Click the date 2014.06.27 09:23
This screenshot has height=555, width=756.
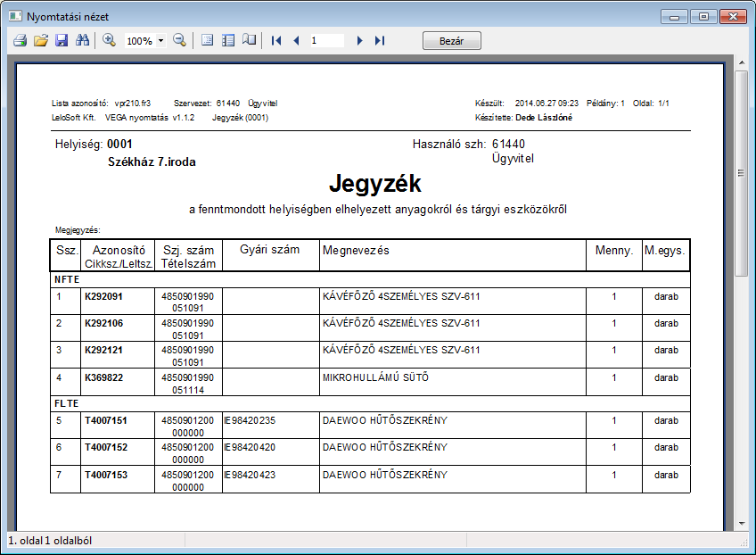(546, 104)
